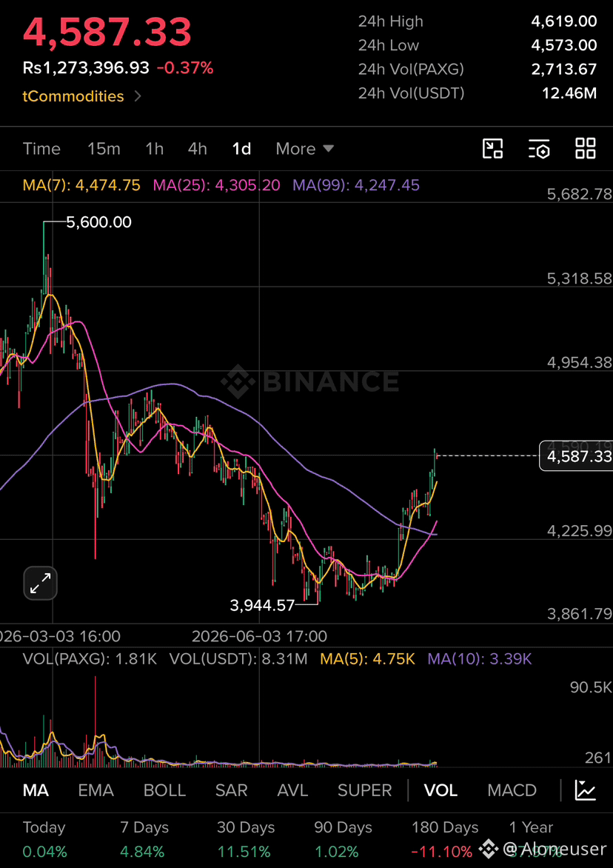Image resolution: width=613 pixels, height=868 pixels.
Task: Select the Time interval tab
Action: point(41,149)
